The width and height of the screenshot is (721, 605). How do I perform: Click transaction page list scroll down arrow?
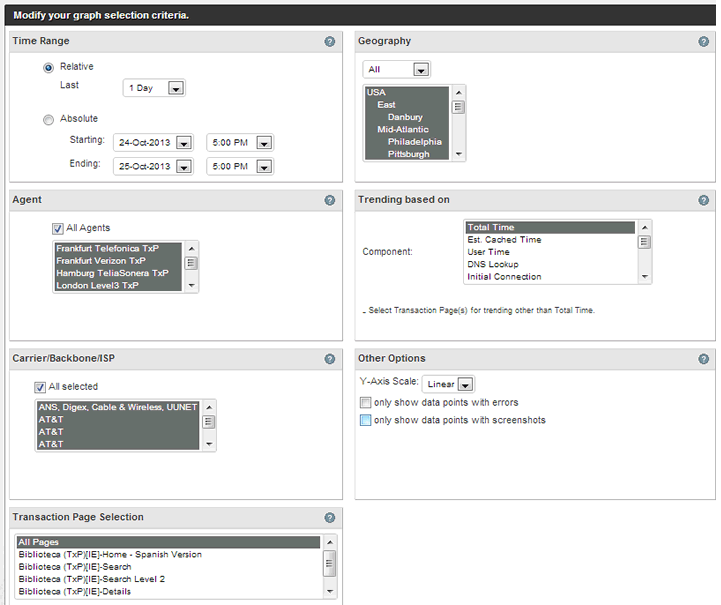(329, 592)
